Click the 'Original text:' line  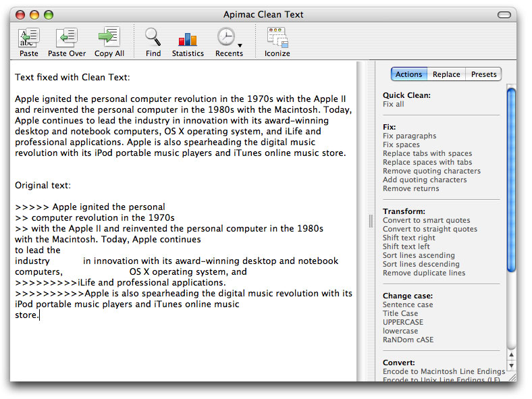pyautogui.click(x=43, y=185)
